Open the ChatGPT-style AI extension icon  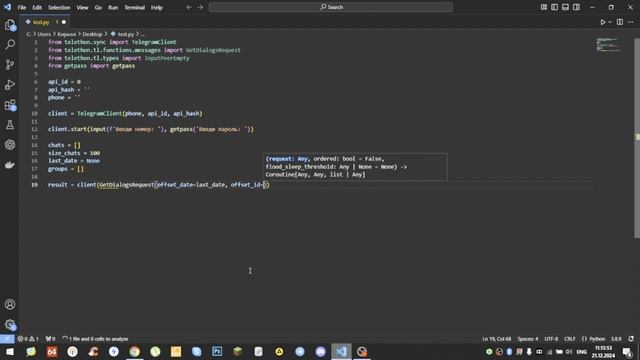click(10, 145)
